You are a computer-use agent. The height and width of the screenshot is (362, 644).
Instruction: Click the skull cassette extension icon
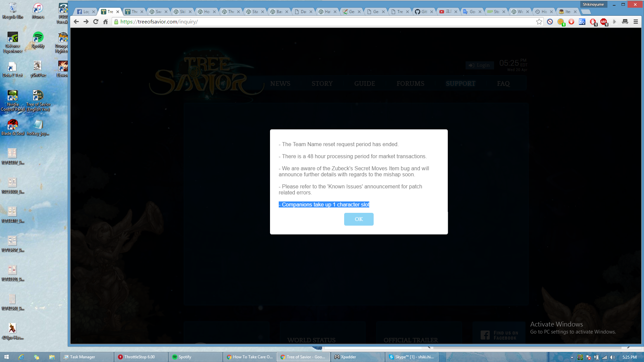tap(625, 22)
